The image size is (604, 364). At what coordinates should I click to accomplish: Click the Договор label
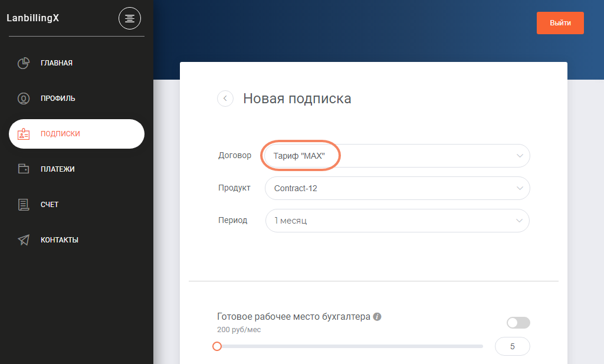click(235, 155)
